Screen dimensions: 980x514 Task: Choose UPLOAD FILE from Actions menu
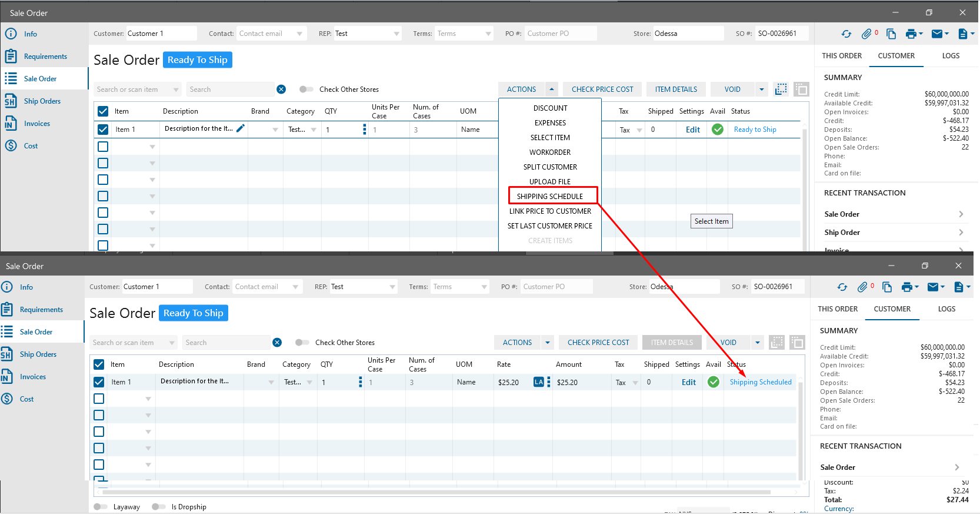pyautogui.click(x=551, y=182)
